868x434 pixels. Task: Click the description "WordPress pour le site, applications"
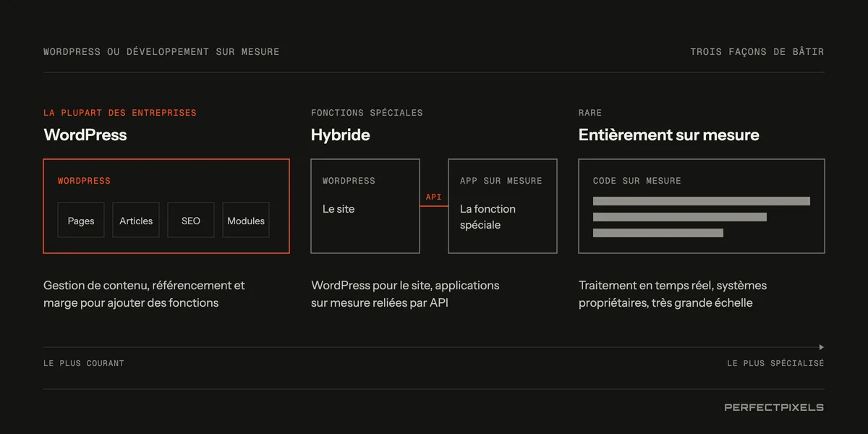point(406,286)
